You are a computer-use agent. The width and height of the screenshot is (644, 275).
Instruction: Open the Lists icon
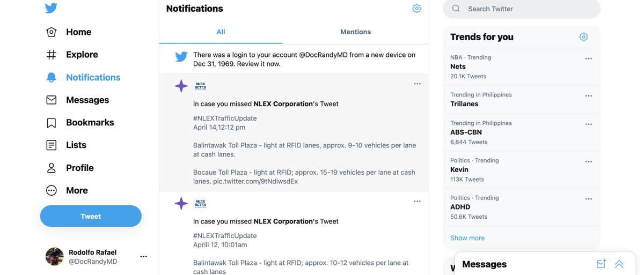[x=51, y=145]
